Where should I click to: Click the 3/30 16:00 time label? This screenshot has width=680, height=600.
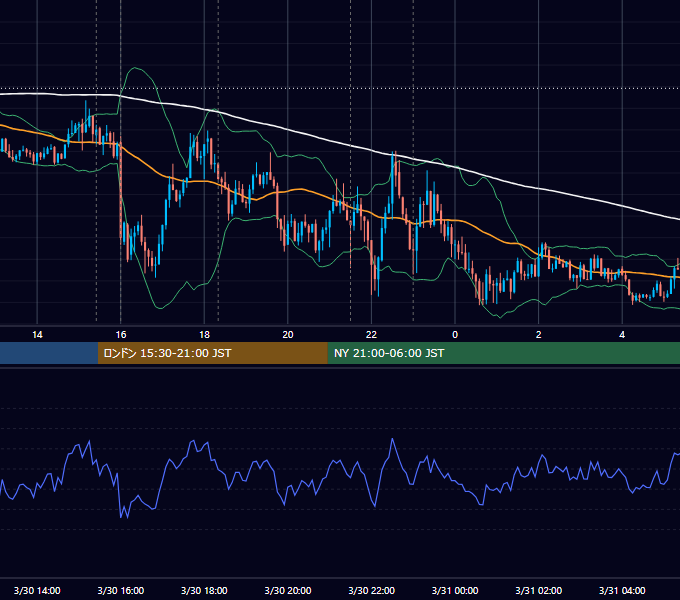coord(121,590)
